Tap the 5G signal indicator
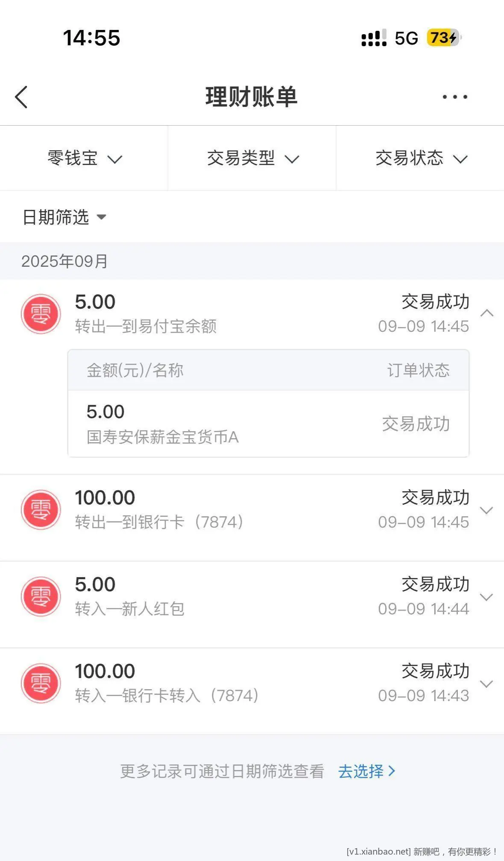Screen dimensions: 504x861 pos(406,38)
